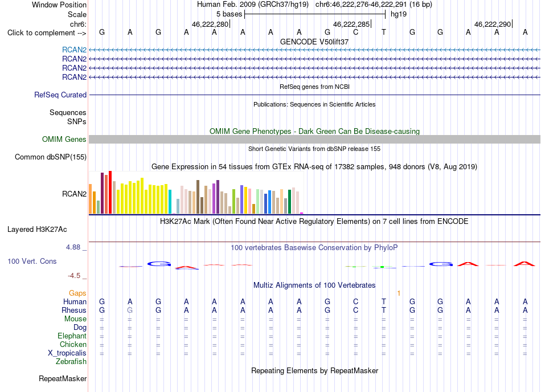Click the H3K27Ac Mark ENCODE track title
This screenshot has width=541, height=392.
pyautogui.click(x=314, y=221)
